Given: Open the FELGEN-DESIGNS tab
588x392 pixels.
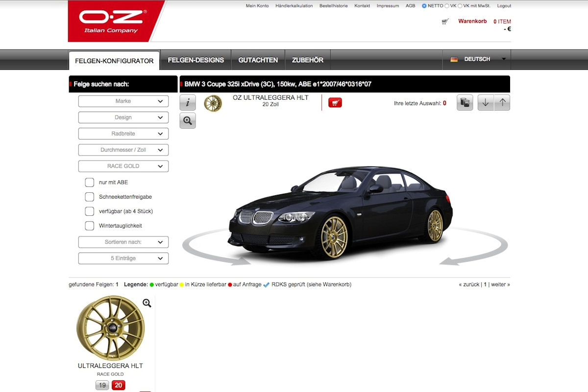Looking at the screenshot, I should tap(196, 60).
